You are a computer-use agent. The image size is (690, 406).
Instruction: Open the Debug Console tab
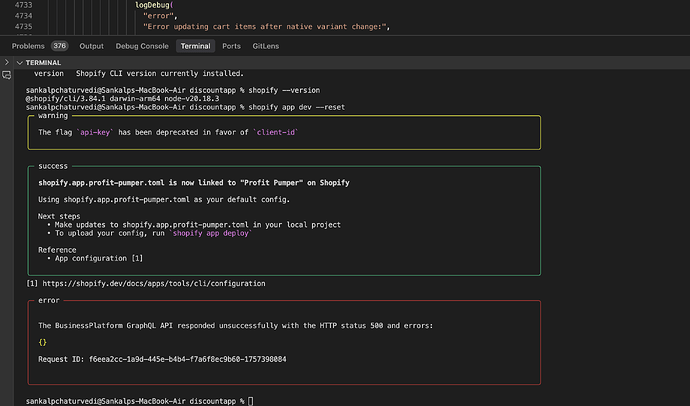point(141,46)
